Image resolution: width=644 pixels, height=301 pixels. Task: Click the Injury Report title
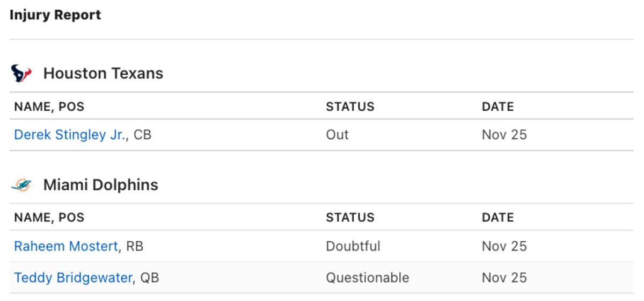[x=55, y=15]
